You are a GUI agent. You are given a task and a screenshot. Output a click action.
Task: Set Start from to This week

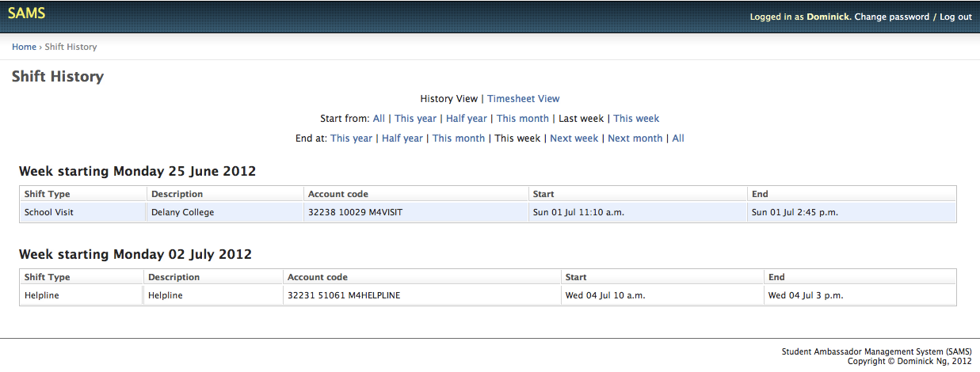pos(636,119)
